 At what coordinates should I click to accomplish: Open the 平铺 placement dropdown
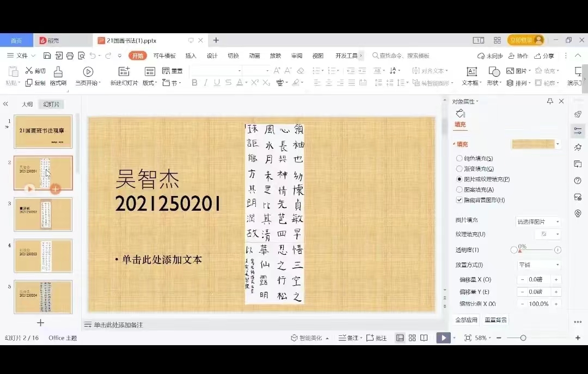538,265
